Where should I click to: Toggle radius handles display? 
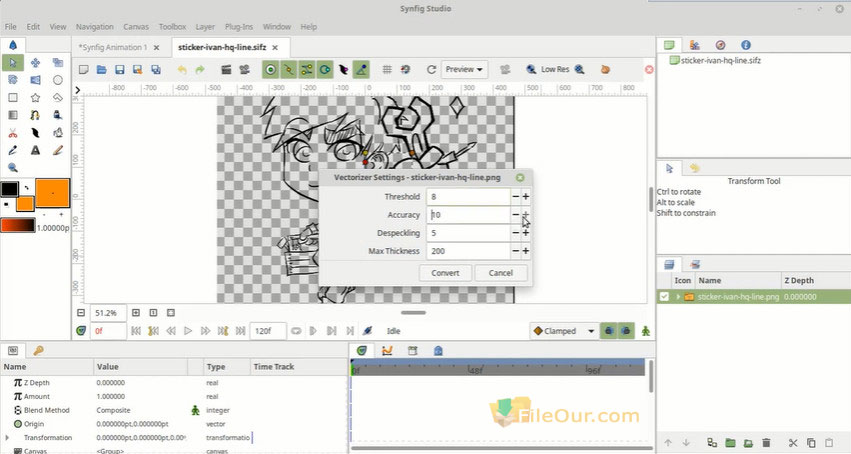pos(325,69)
